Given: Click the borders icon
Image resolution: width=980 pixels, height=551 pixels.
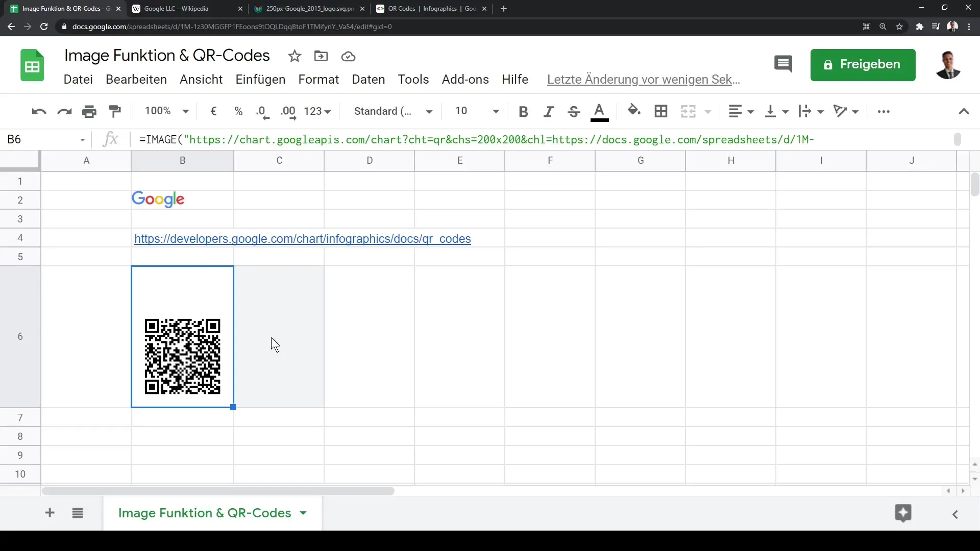Looking at the screenshot, I should 661,111.
